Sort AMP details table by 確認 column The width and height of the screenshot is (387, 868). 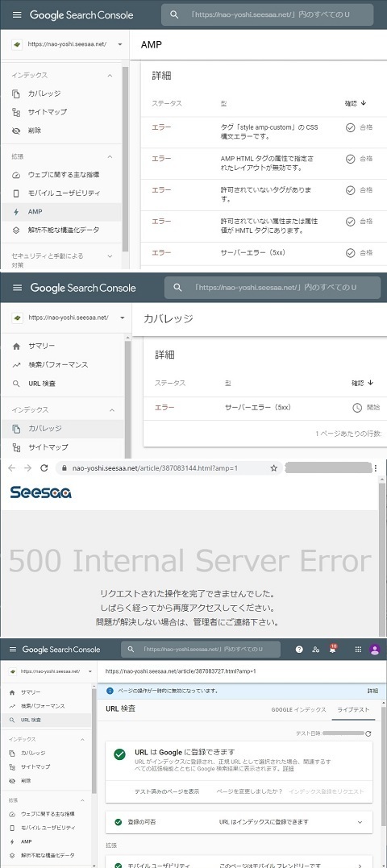click(356, 103)
